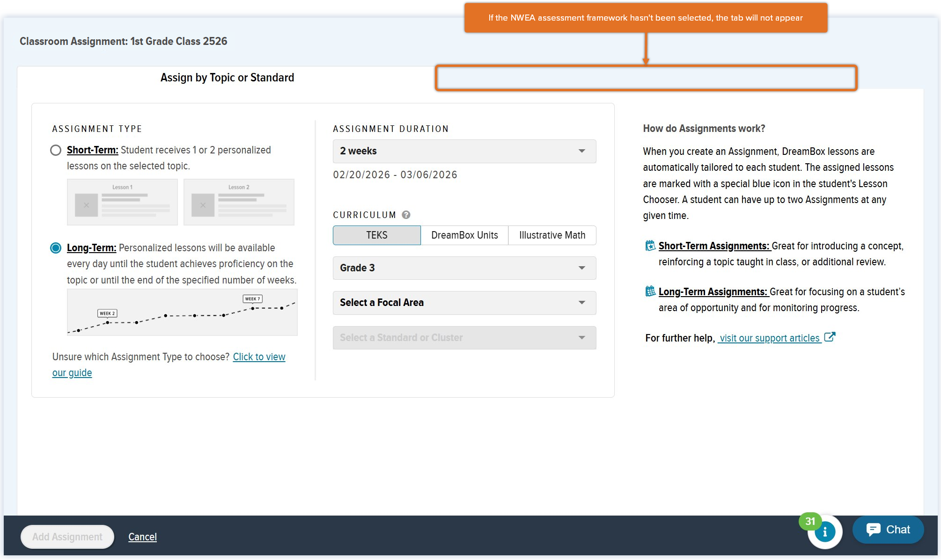Click the Long-Term Assignments calendar icon

pos(650,291)
